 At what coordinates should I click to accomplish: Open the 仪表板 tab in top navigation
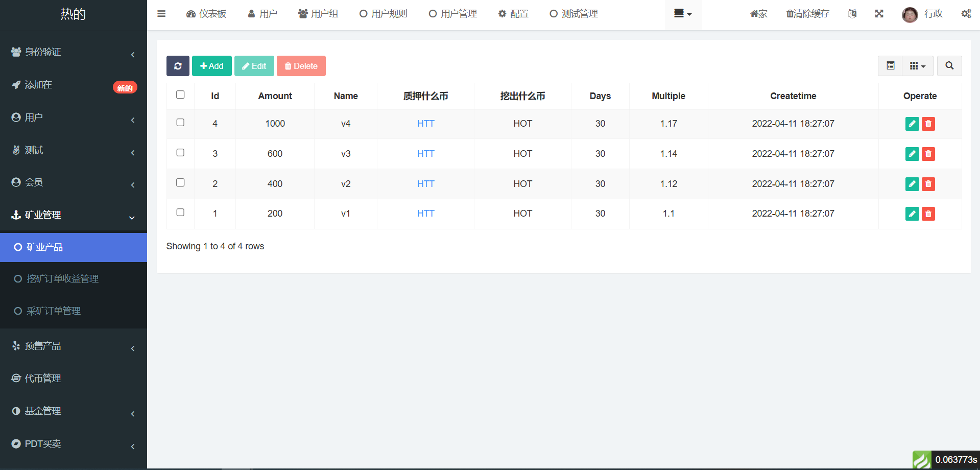(x=206, y=14)
